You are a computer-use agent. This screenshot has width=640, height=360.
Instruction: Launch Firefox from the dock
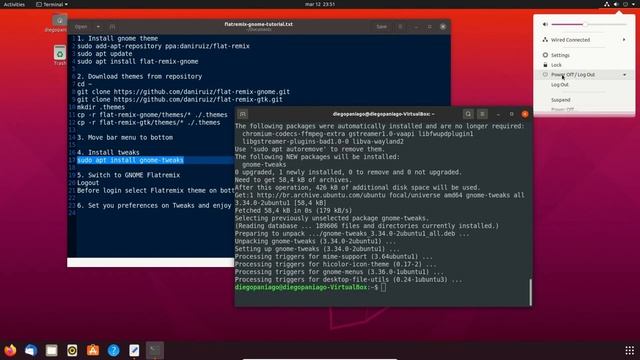point(10,350)
